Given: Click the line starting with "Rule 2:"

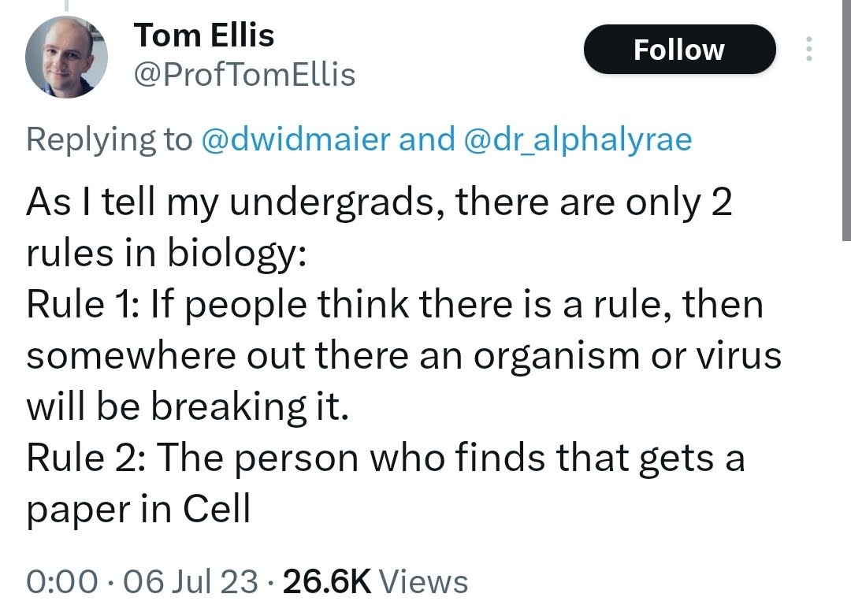Looking at the screenshot, I should (385, 458).
